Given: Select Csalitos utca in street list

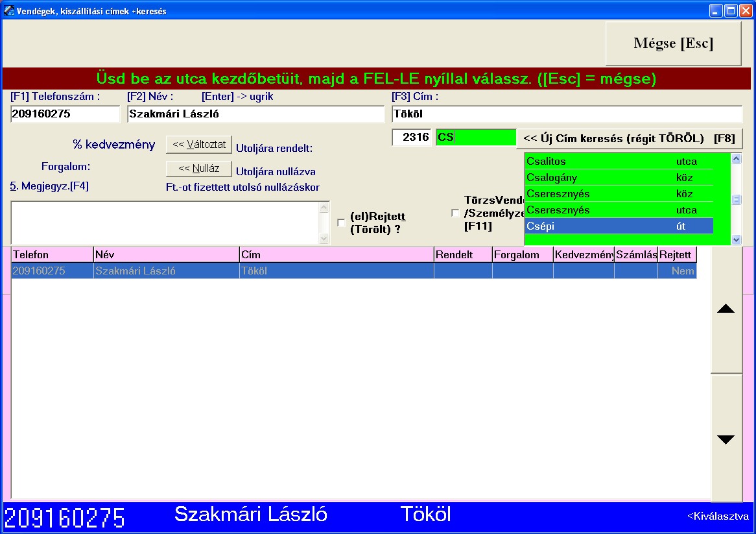Looking at the screenshot, I should (619, 161).
